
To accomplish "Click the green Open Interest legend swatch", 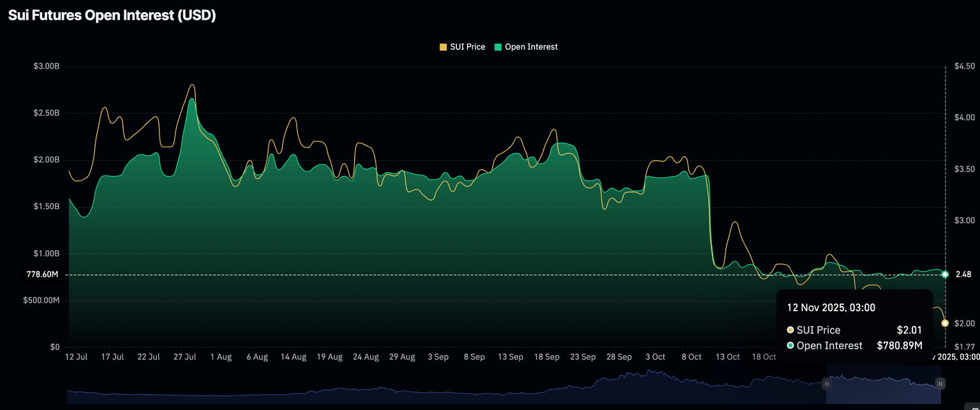I will [x=498, y=47].
